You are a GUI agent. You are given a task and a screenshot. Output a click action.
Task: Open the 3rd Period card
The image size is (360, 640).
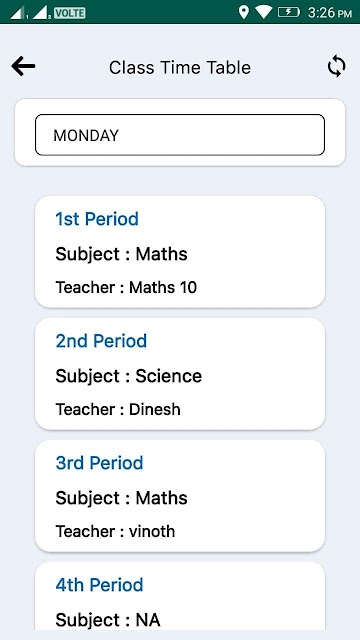[x=180, y=496]
